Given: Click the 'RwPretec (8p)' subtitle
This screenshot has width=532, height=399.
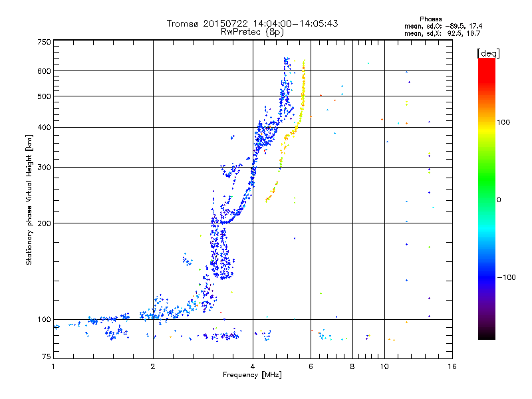Looking at the screenshot, I should coord(252,32).
